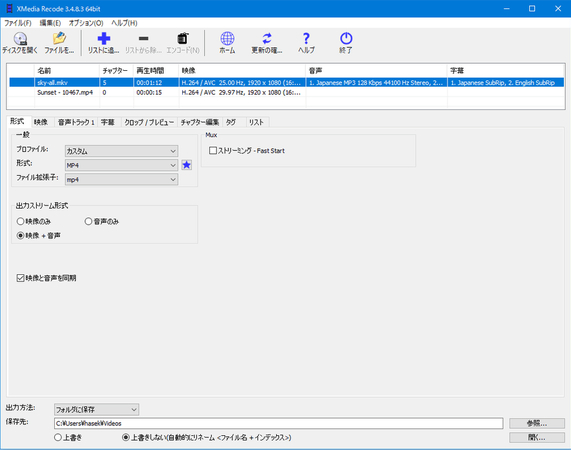Check for updates with refresh arrows icon

(267, 38)
